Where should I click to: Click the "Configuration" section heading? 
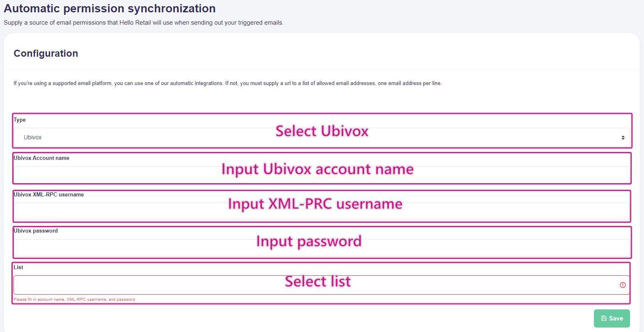pyautogui.click(x=46, y=53)
